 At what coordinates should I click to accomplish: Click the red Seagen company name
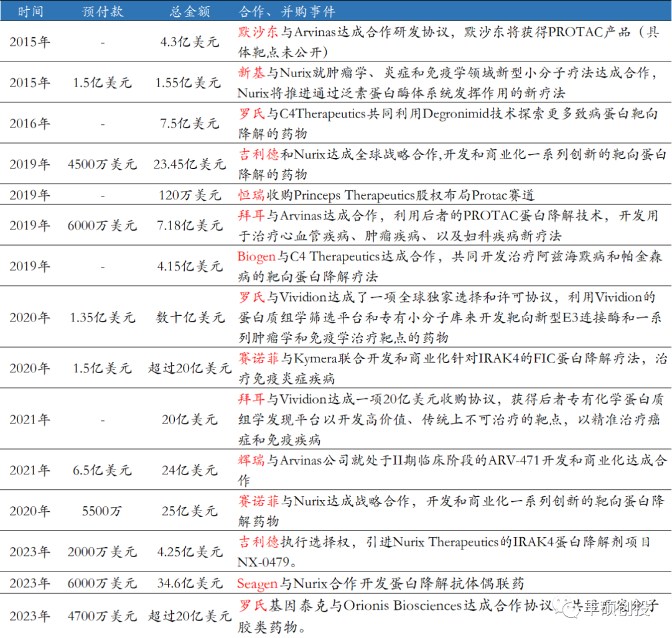(257, 583)
